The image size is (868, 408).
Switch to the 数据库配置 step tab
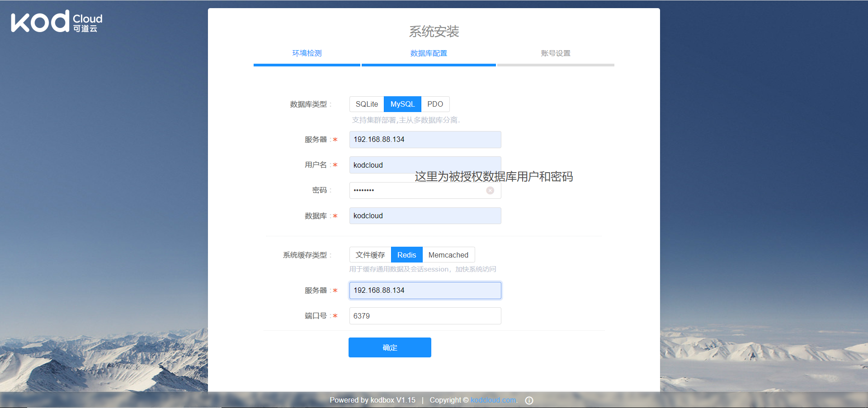429,53
